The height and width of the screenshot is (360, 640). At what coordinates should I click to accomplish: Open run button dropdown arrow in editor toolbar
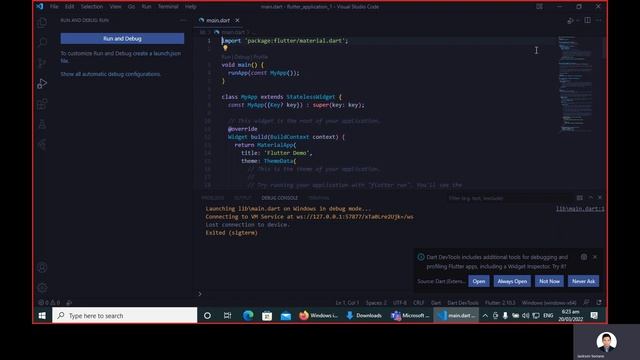pos(578,20)
